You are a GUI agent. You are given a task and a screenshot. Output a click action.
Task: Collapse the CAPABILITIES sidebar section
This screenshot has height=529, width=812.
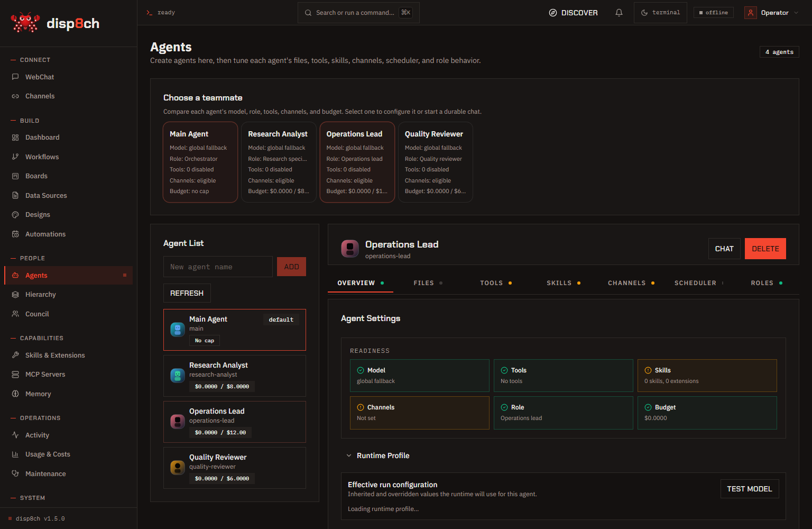click(x=37, y=338)
